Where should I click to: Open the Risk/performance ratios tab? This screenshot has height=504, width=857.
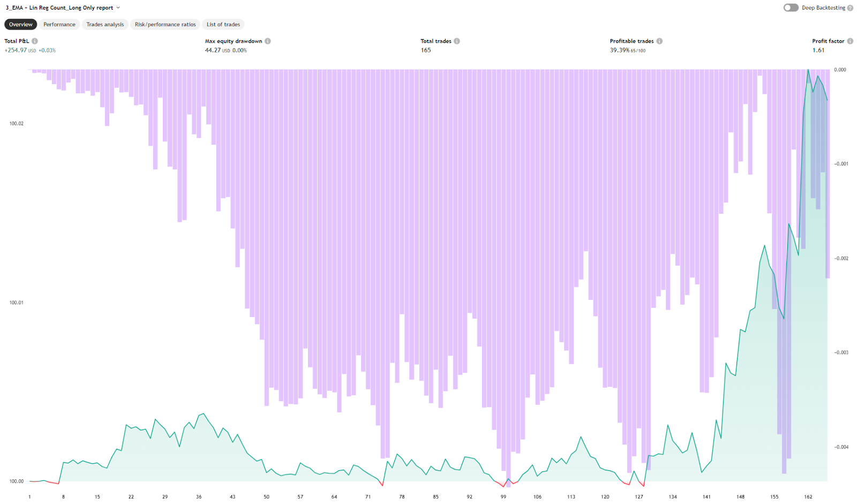pyautogui.click(x=165, y=25)
